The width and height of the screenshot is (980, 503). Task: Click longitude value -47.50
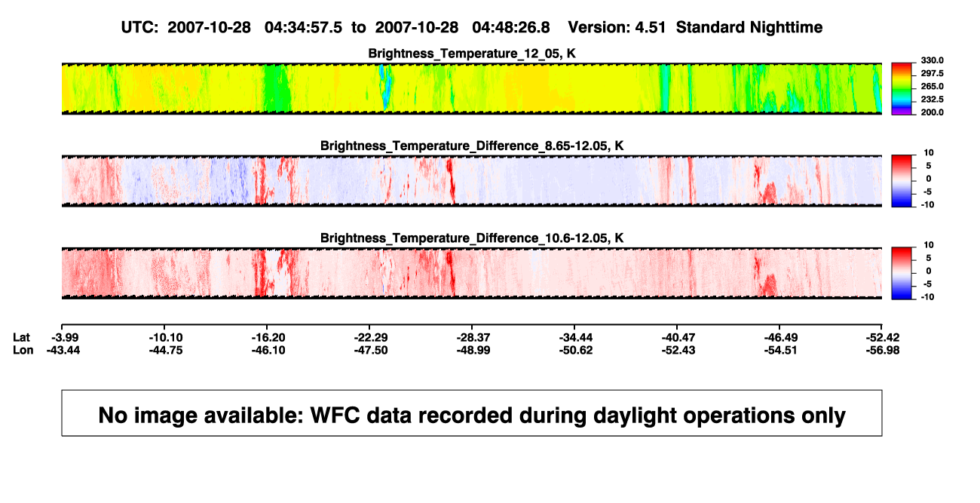pos(371,350)
